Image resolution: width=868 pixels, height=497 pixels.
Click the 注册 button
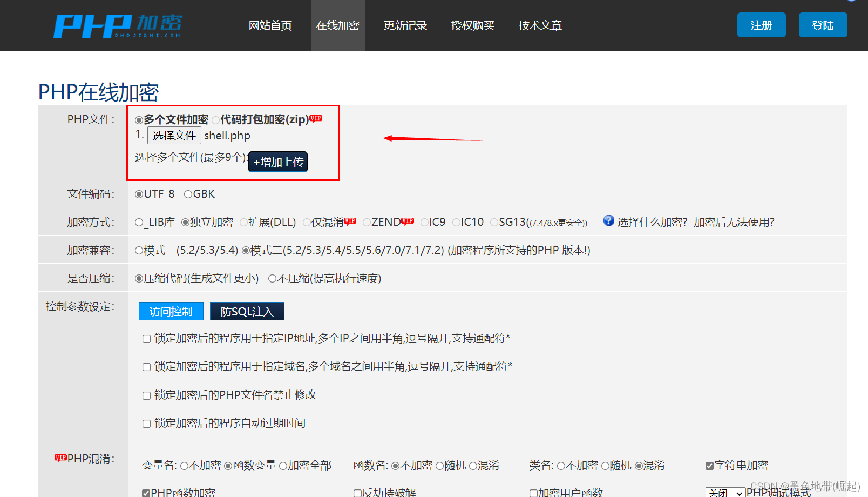pyautogui.click(x=761, y=24)
